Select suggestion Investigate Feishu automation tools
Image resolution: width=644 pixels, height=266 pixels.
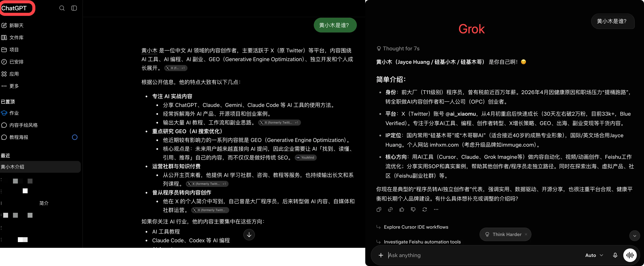pyautogui.click(x=422, y=242)
